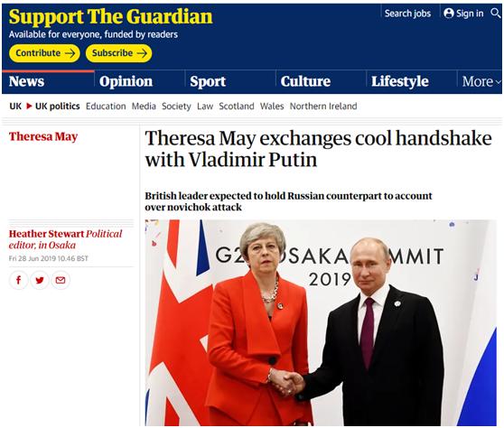This screenshot has height=428, width=504.
Task: Expand the More navigation menu
Action: coord(481,81)
